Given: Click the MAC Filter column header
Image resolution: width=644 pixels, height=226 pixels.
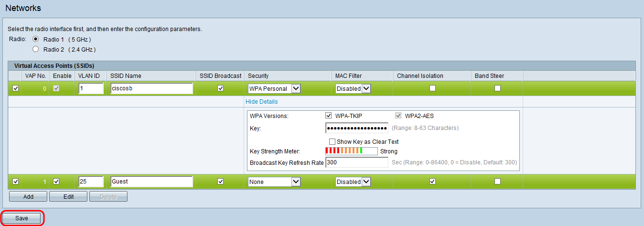Looking at the screenshot, I should point(348,75).
